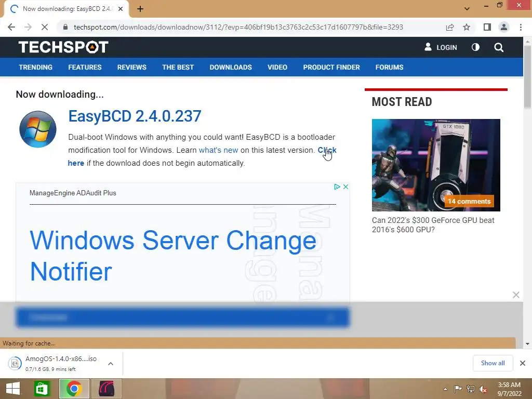
Task: Stop loading the page with X button
Action: coord(45,27)
